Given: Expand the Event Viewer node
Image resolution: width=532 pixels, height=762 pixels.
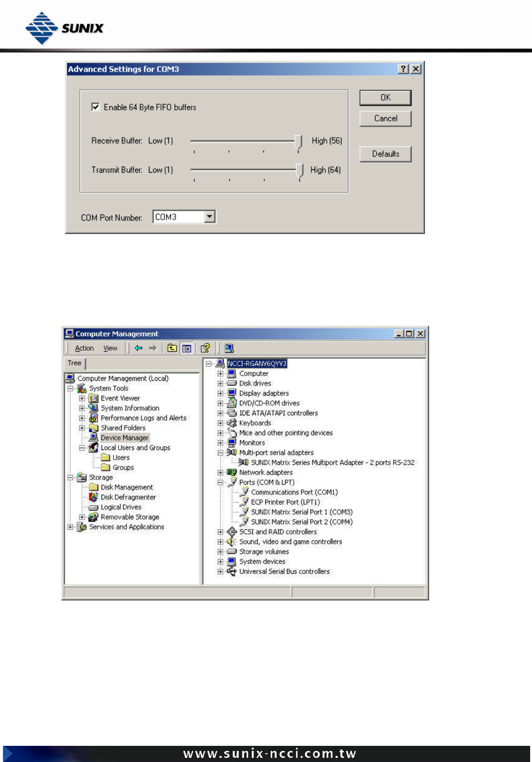Looking at the screenshot, I should coord(82,398).
